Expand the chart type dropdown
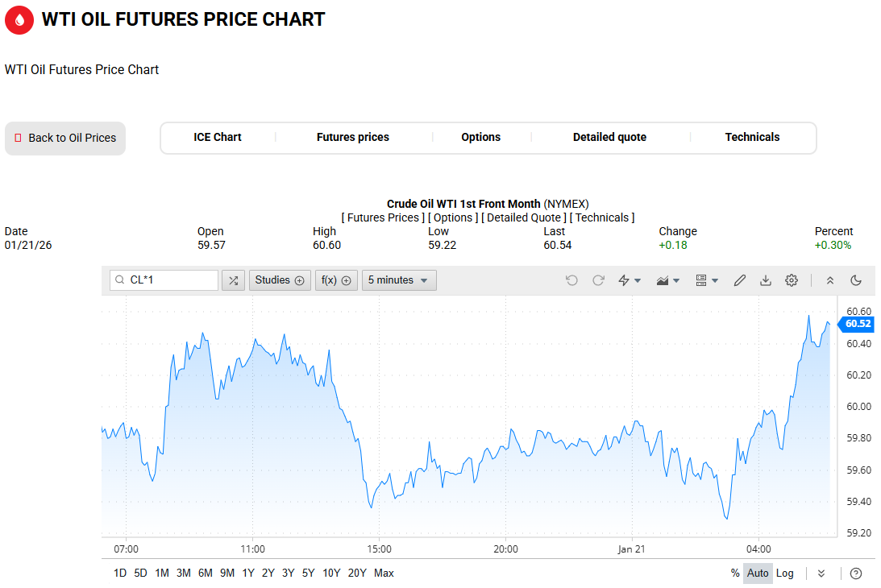This screenshot has height=588, width=881. coord(668,280)
